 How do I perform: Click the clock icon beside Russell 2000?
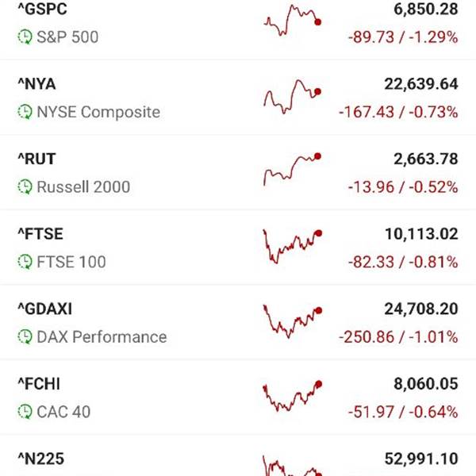[25, 187]
